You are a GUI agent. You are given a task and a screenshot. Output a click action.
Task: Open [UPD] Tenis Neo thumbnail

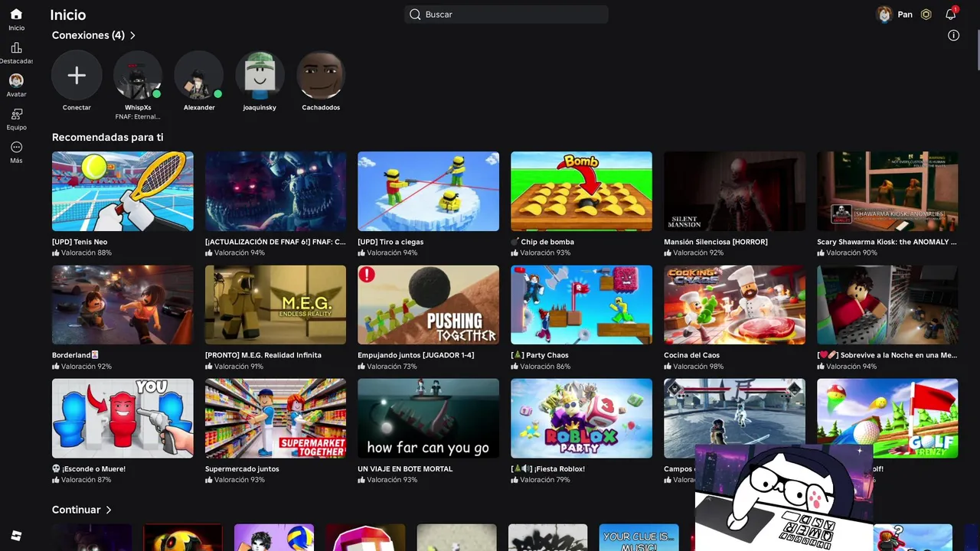[x=122, y=191]
